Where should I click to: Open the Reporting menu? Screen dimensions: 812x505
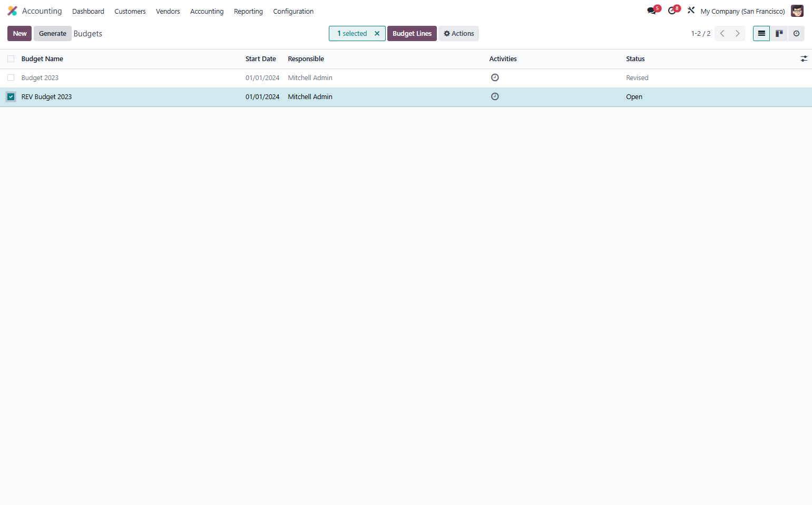tap(248, 11)
